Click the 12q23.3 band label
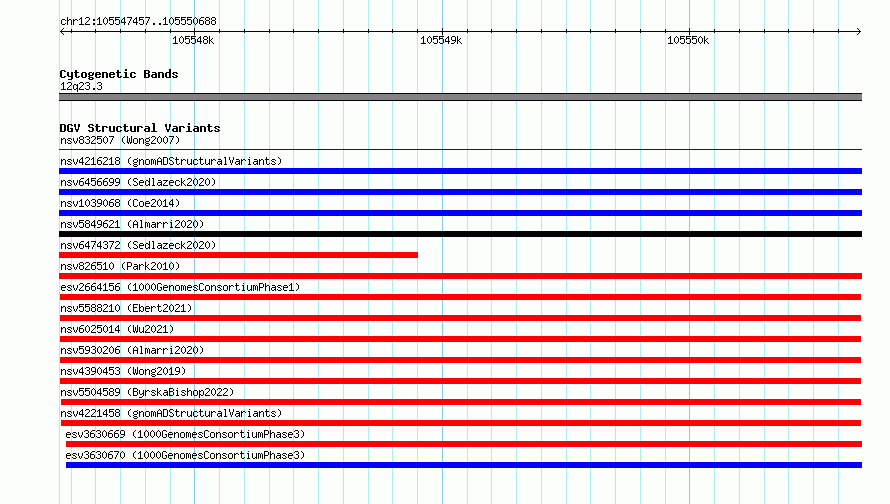The height and width of the screenshot is (504, 890). [x=81, y=86]
